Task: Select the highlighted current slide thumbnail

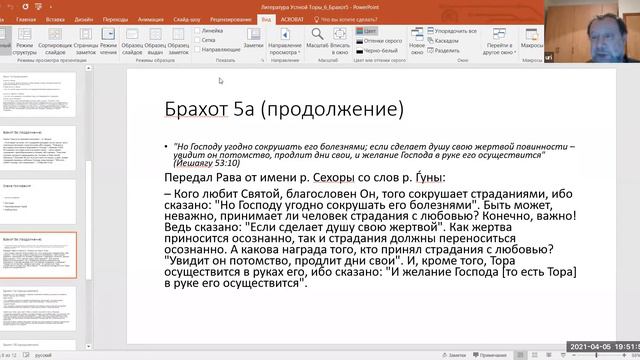Action: (38, 255)
